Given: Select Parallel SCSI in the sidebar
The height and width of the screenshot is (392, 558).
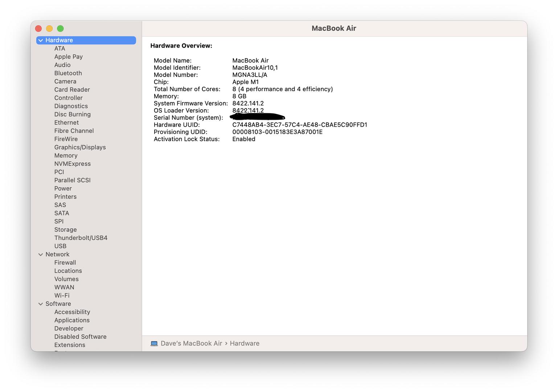Looking at the screenshot, I should click(x=73, y=180).
